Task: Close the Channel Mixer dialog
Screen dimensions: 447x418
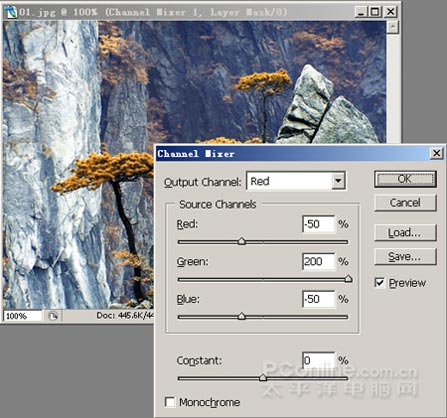Action: tap(436, 153)
